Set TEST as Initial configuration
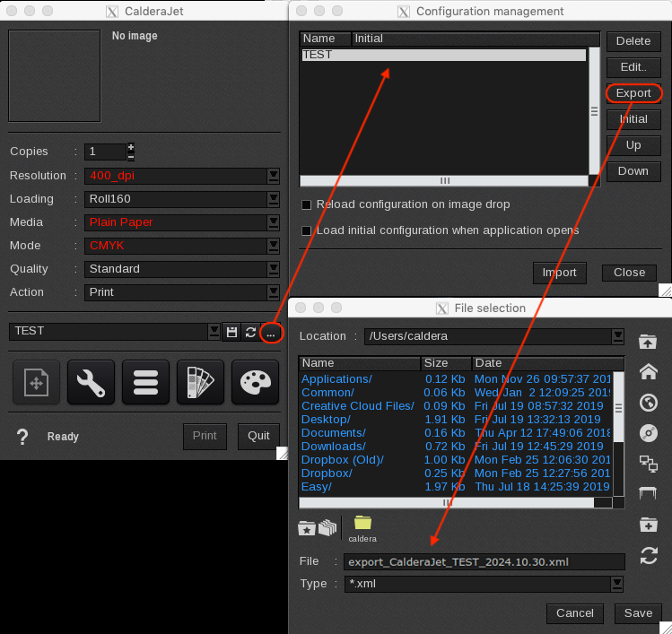Screen dimensions: 672x634 pos(633,119)
